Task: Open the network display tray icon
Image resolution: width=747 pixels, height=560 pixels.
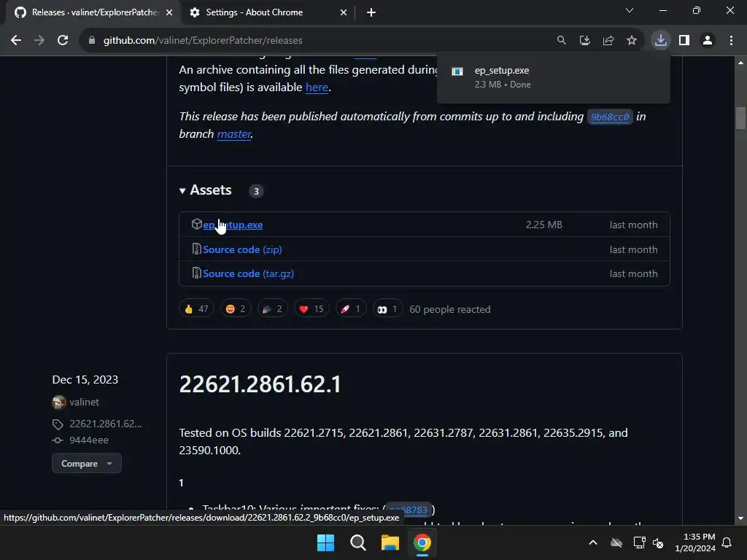Action: pyautogui.click(x=639, y=542)
